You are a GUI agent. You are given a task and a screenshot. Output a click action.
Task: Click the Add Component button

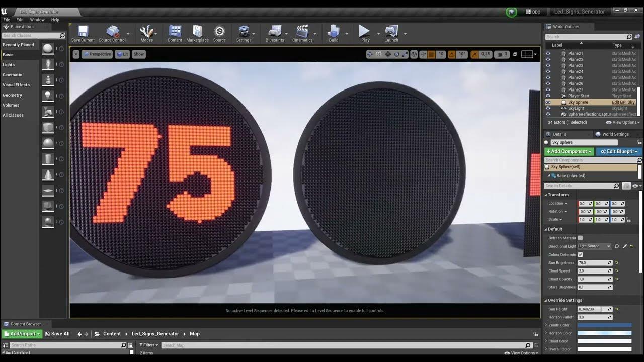tap(570, 151)
